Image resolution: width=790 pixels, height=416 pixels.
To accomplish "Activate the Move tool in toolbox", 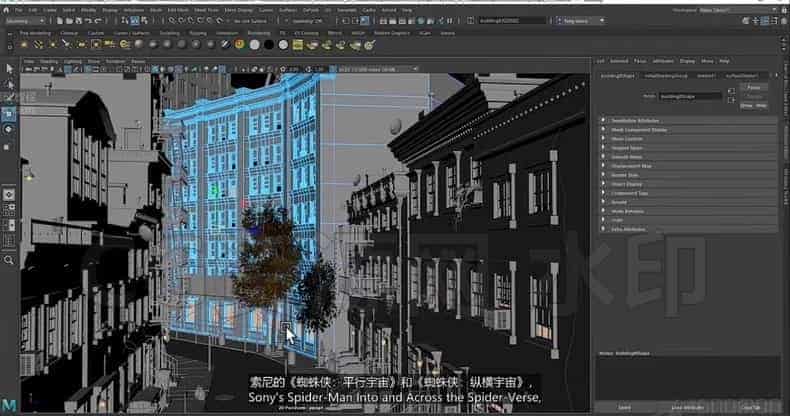I will [9, 114].
